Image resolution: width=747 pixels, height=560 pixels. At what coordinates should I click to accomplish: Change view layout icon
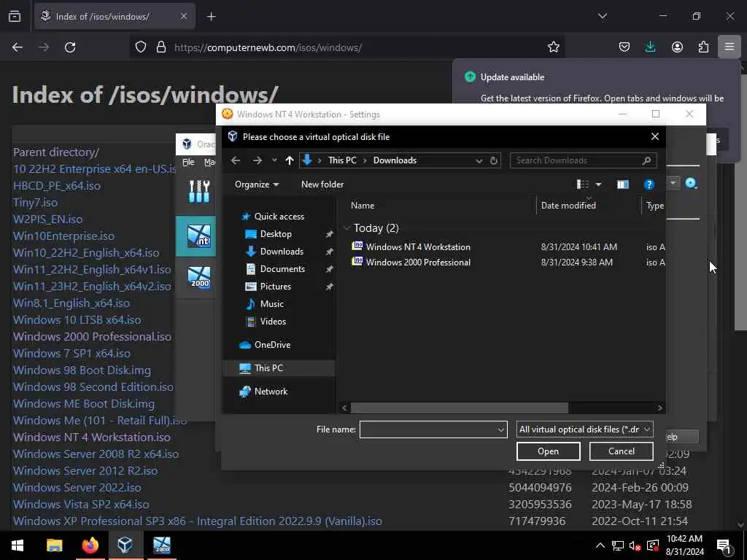583,184
